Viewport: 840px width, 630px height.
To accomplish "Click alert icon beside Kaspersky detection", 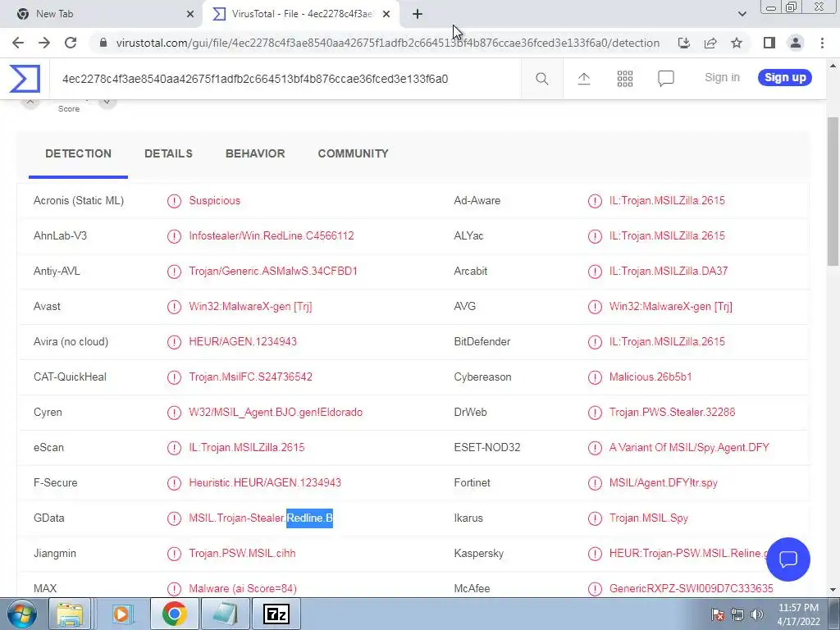I will point(595,554).
